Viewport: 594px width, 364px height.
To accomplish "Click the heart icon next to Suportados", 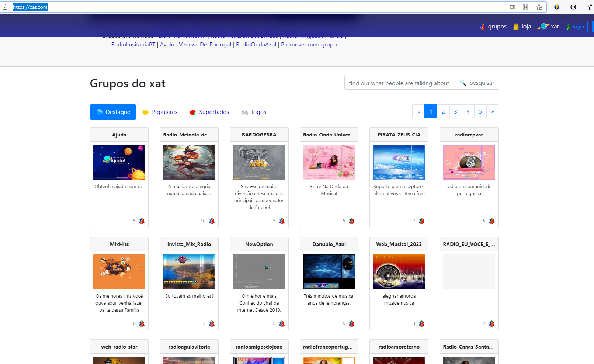I will (x=192, y=112).
